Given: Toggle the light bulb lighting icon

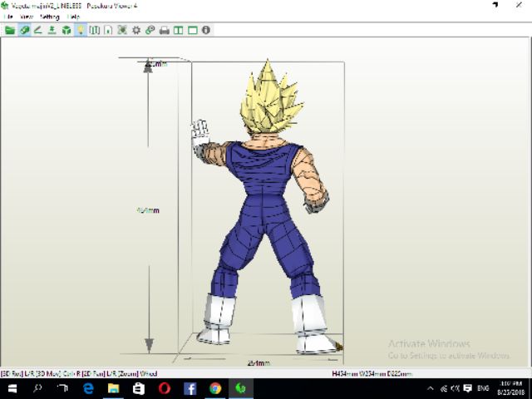Looking at the screenshot, I should 81,30.
